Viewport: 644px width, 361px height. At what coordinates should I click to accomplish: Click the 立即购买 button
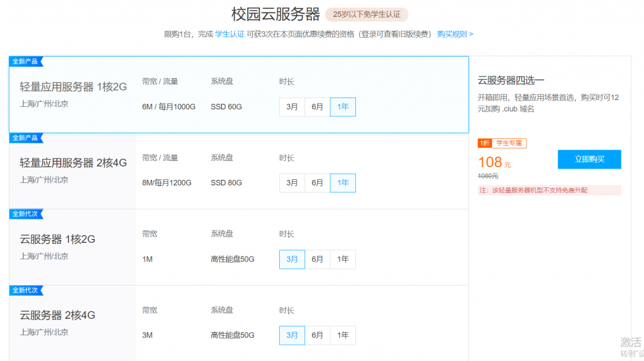pos(589,159)
